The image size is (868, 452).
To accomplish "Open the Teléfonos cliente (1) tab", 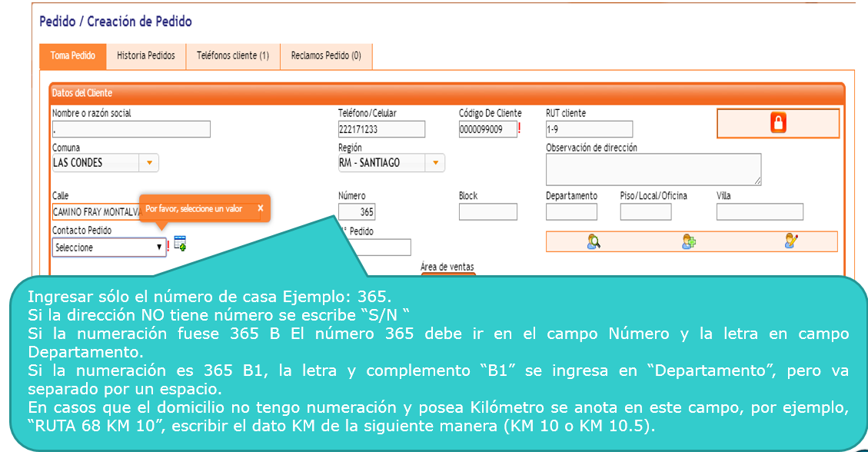I will pyautogui.click(x=233, y=56).
